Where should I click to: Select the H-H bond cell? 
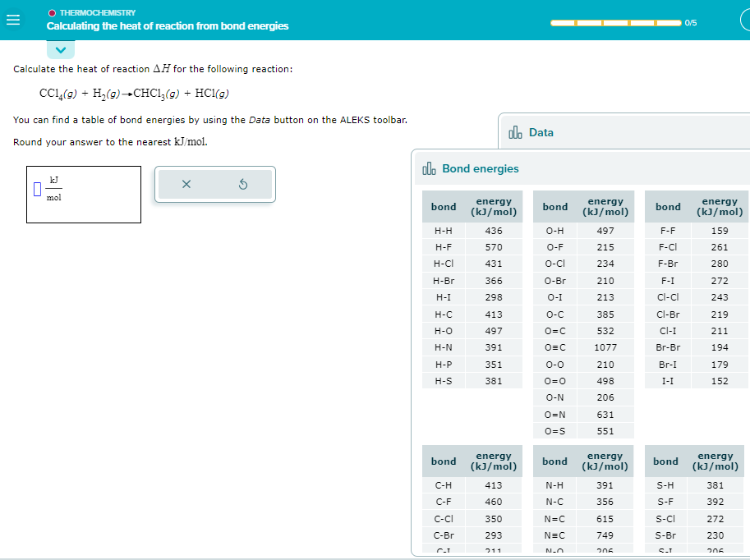pyautogui.click(x=444, y=231)
